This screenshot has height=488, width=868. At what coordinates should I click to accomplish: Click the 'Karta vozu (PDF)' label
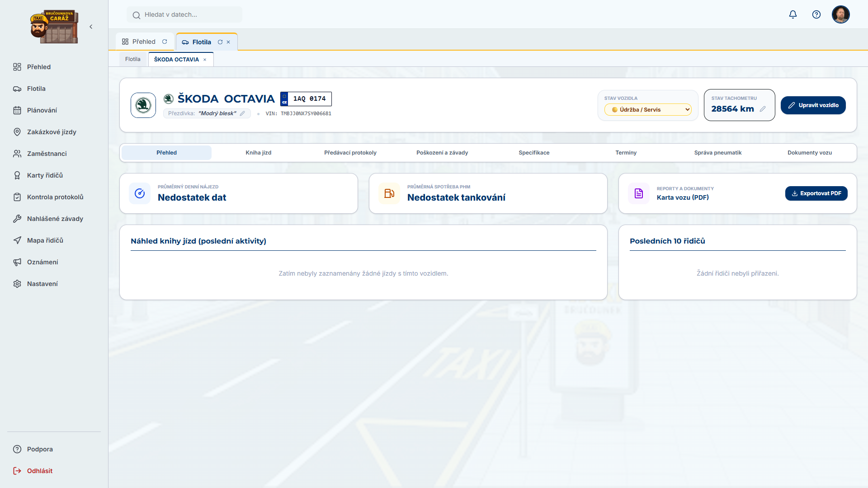(x=683, y=197)
